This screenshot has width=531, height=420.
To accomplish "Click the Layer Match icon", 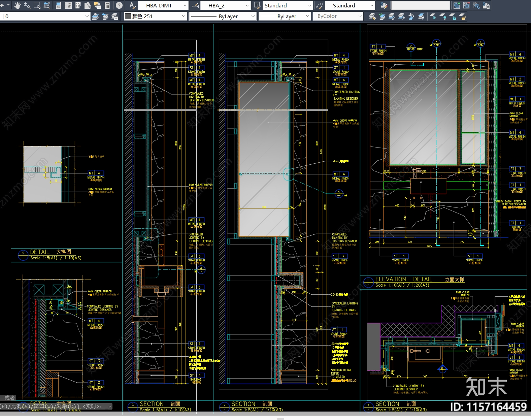I will [372, 16].
